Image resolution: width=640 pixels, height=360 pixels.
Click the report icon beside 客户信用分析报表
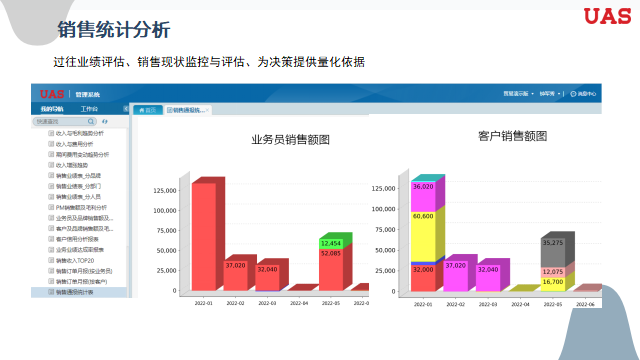[x=51, y=239]
